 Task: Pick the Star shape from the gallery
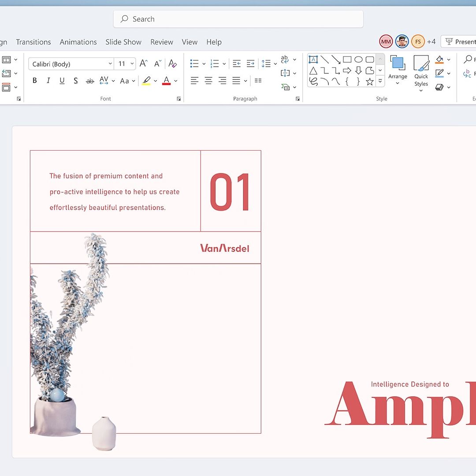pos(370,81)
